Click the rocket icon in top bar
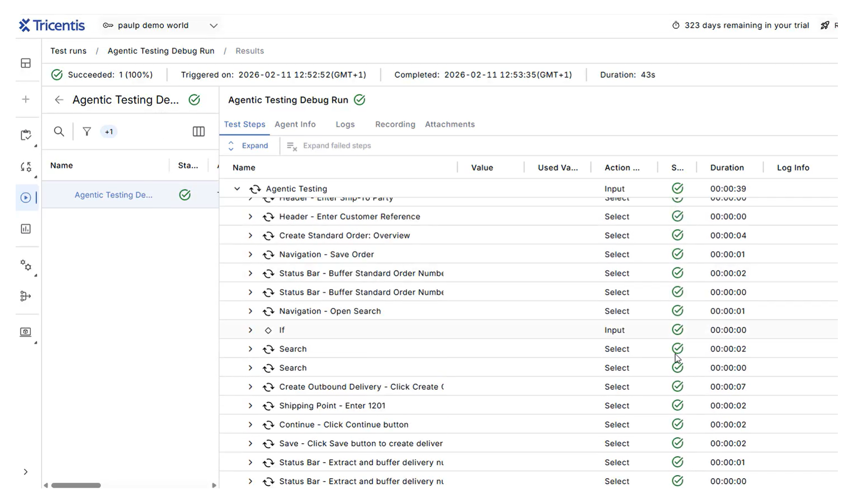Screen dimensions: 856x504 tap(825, 26)
